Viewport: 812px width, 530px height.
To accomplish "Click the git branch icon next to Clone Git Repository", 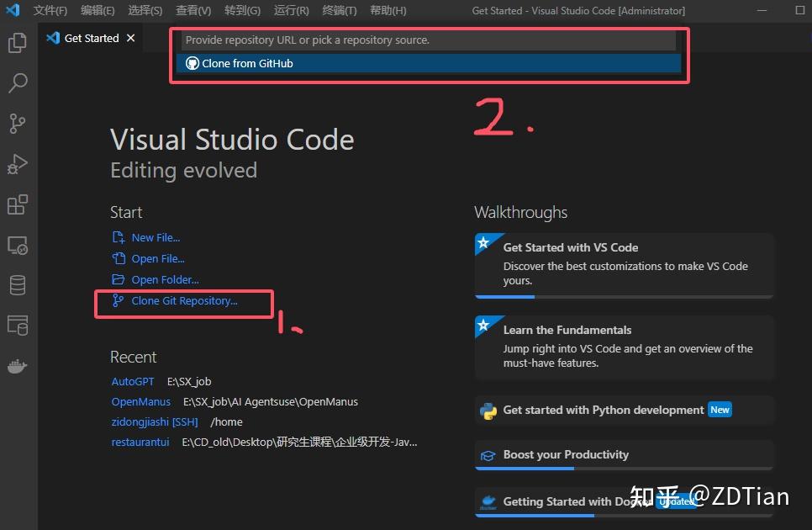I will click(118, 300).
